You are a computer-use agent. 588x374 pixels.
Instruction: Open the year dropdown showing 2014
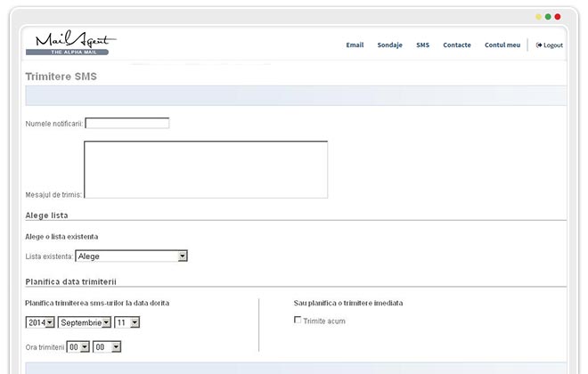pyautogui.click(x=40, y=322)
